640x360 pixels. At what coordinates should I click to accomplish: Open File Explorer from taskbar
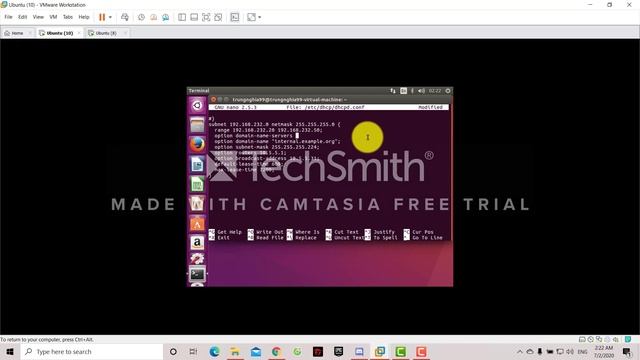pyautogui.click(x=235, y=351)
